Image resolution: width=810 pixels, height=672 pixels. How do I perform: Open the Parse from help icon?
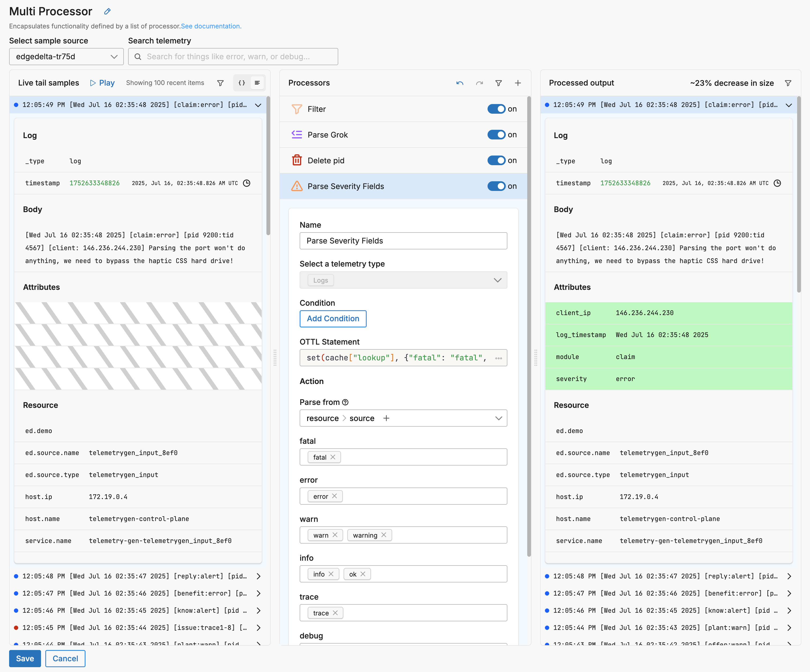(345, 402)
